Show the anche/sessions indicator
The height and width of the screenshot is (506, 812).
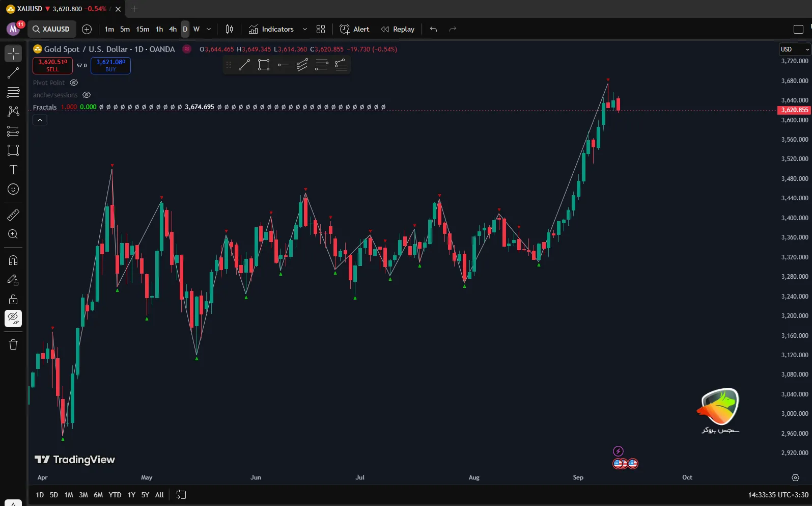click(87, 95)
